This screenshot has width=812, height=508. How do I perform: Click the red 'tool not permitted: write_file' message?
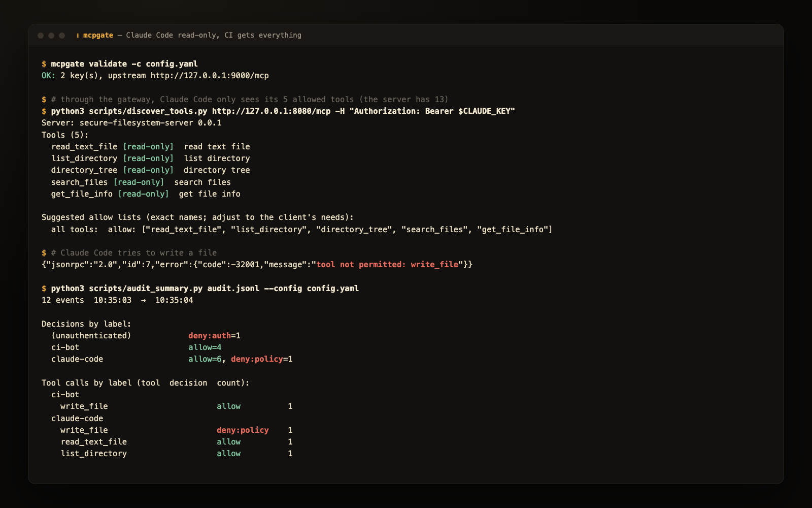pyautogui.click(x=387, y=265)
